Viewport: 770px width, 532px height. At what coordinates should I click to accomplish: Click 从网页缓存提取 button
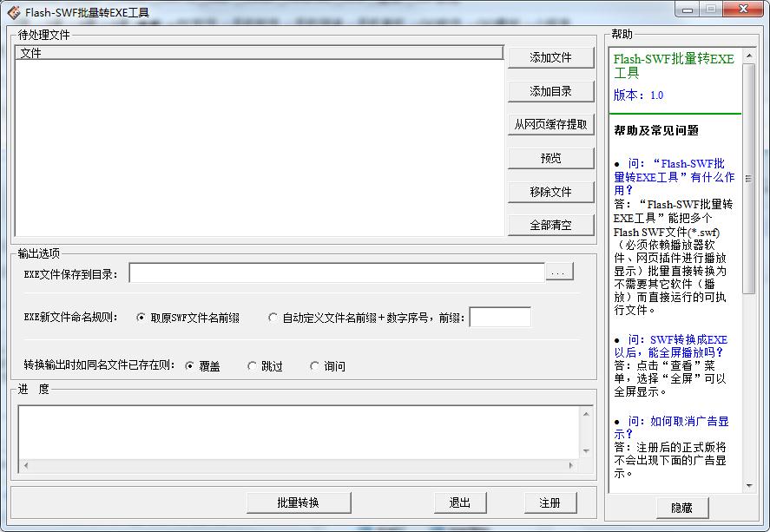tap(551, 124)
